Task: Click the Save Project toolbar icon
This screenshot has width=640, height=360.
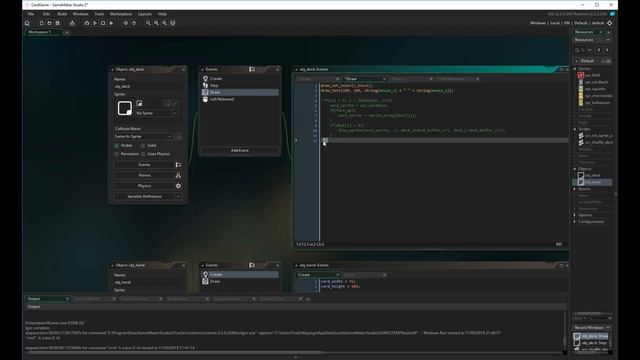Action: (58, 23)
